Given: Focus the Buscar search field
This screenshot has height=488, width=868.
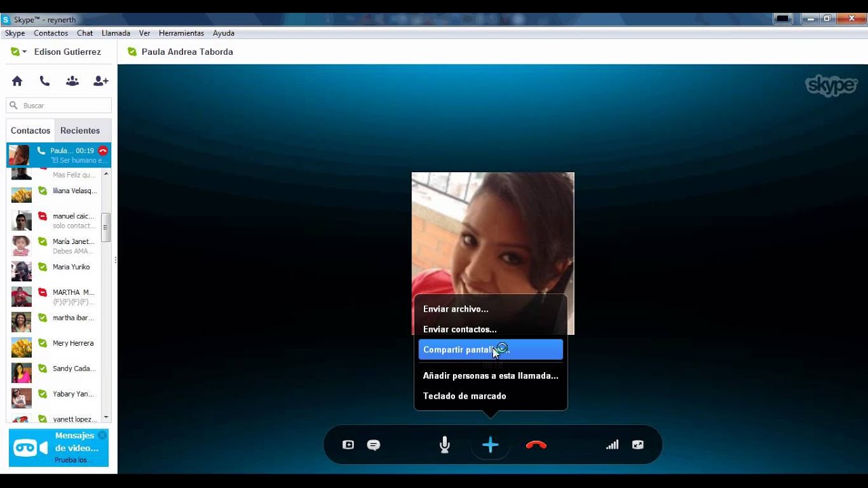Looking at the screenshot, I should [59, 106].
